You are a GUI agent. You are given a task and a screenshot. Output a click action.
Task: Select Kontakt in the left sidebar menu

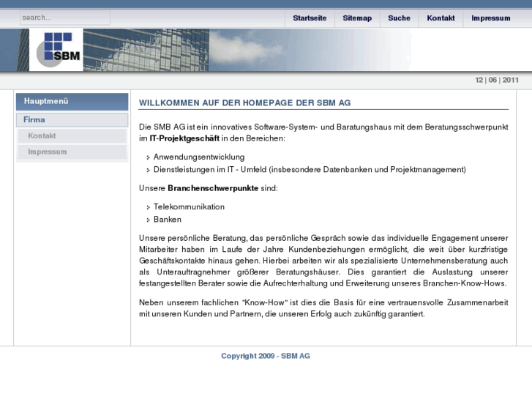click(x=72, y=136)
